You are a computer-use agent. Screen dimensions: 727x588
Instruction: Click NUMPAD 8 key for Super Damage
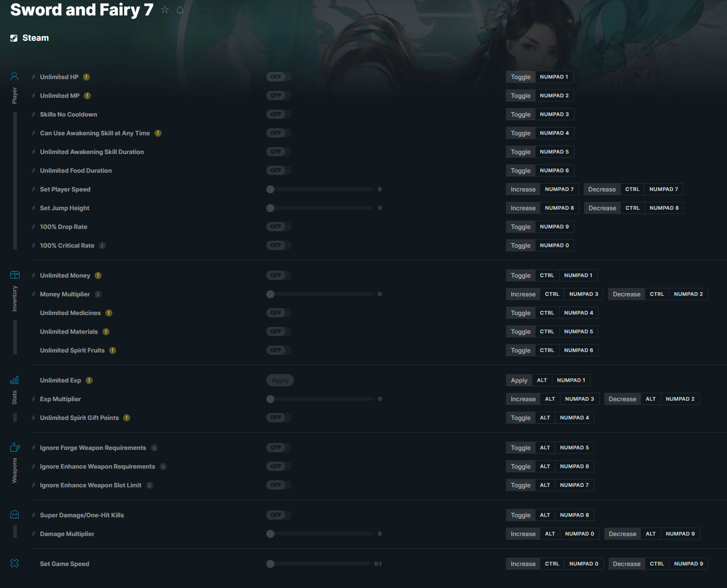point(574,515)
